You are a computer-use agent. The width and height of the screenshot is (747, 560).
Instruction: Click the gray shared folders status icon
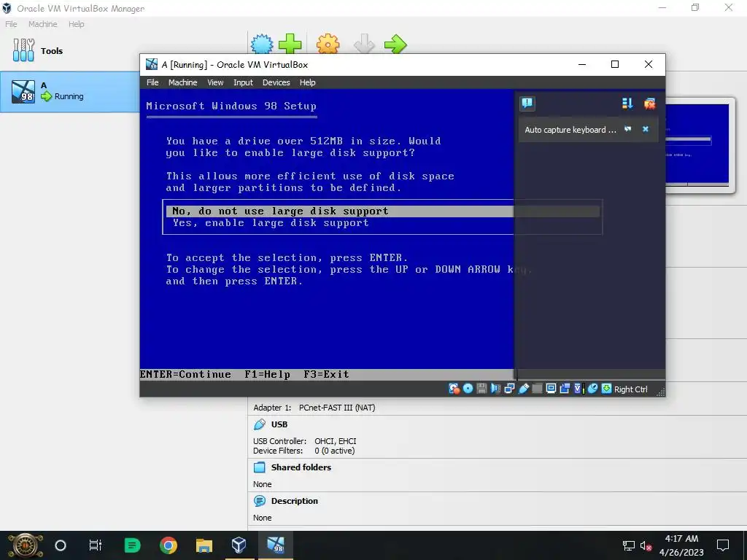pos(537,389)
